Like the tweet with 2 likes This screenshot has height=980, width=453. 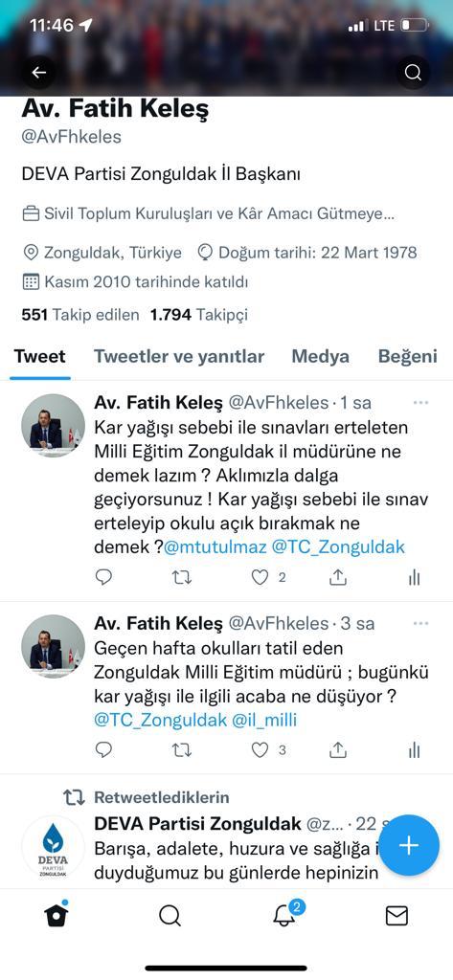260,578
